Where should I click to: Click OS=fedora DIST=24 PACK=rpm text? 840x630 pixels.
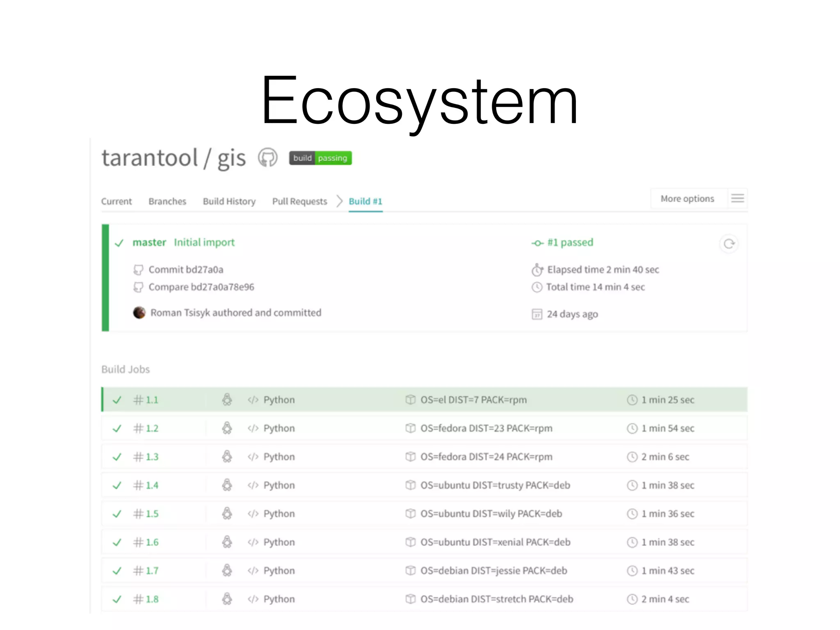coord(486,457)
